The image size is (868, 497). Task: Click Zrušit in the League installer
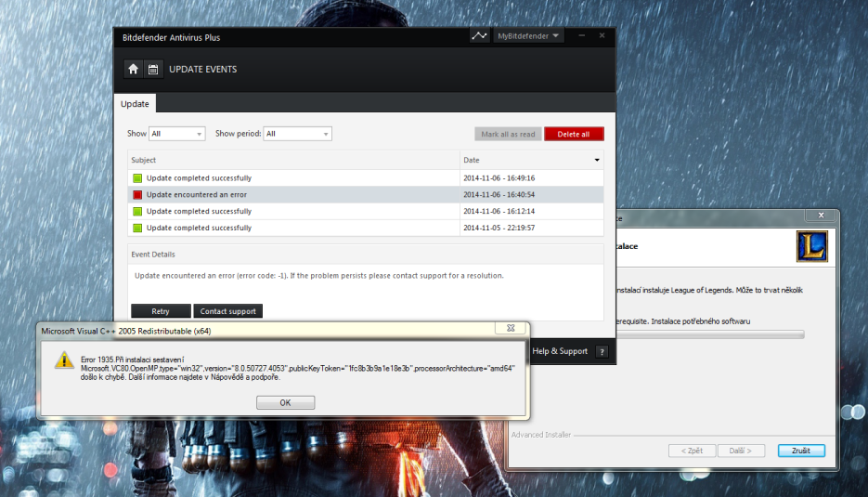801,451
